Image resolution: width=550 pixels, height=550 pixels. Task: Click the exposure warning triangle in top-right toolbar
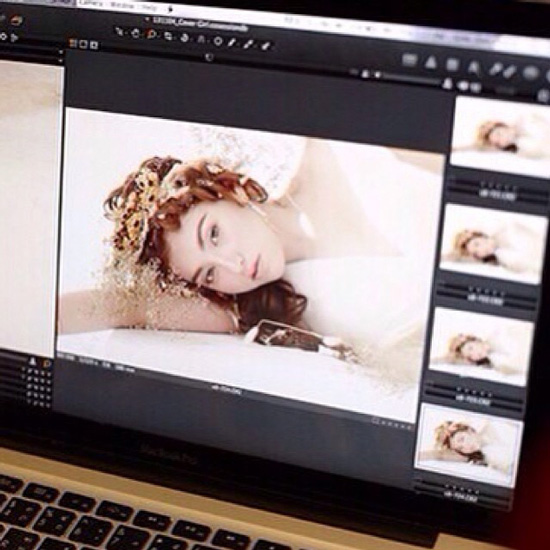pos(431,63)
